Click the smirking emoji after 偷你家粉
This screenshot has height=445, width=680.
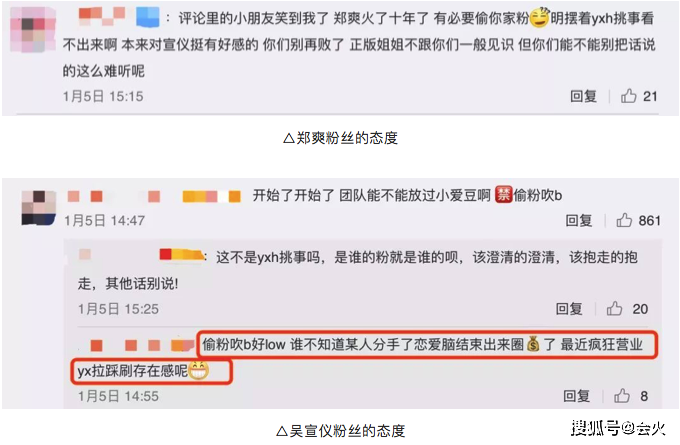click(539, 18)
